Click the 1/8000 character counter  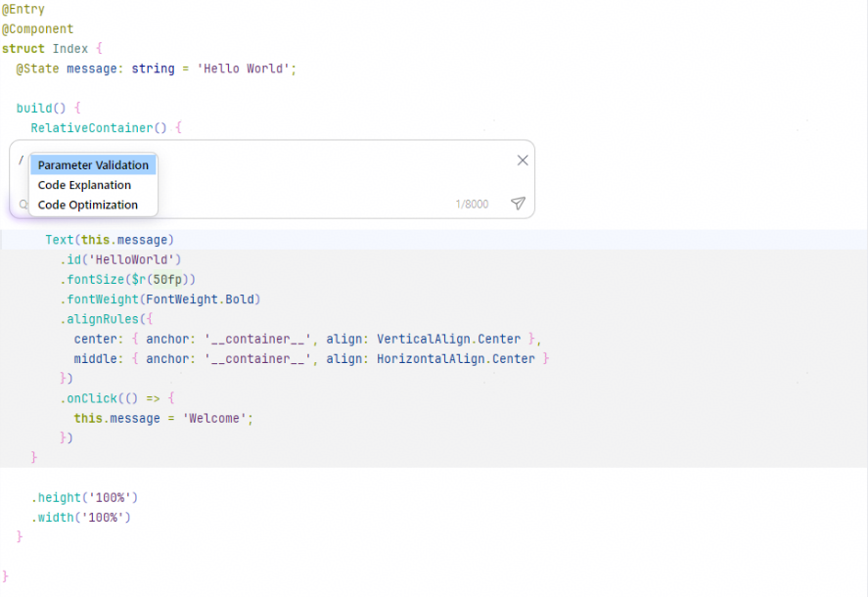(x=471, y=205)
